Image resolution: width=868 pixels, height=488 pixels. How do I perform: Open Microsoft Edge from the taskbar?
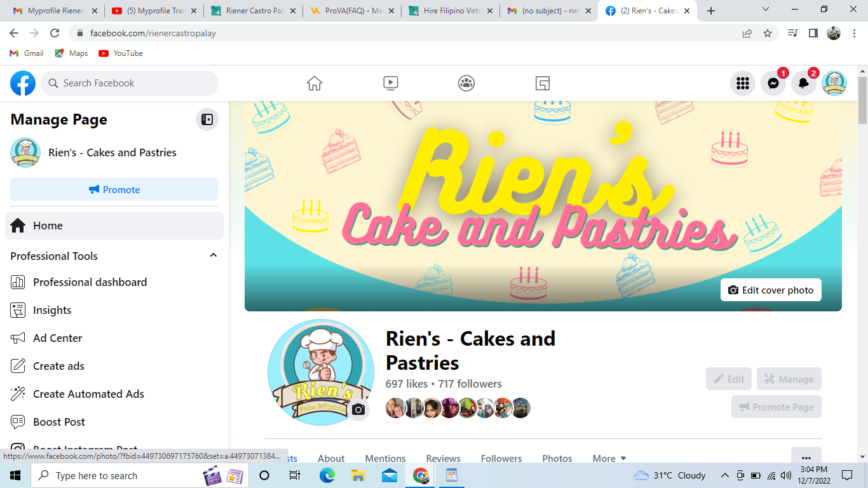click(x=327, y=475)
